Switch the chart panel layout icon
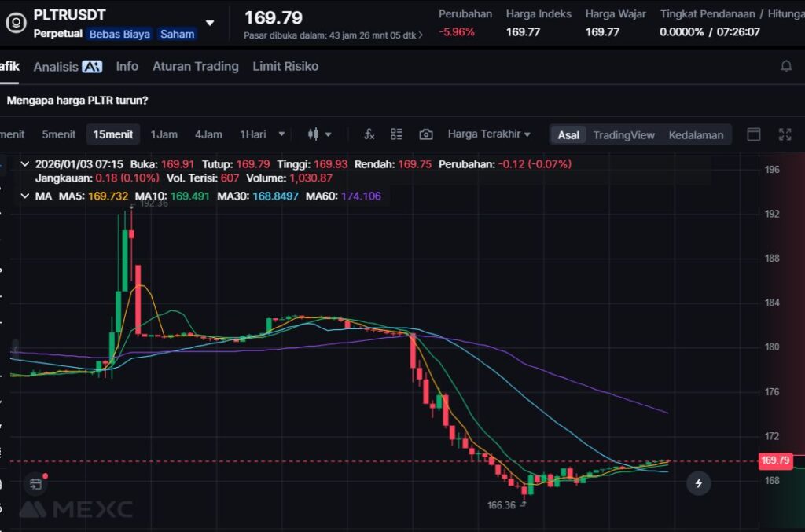This screenshot has height=532, width=805. coord(753,134)
